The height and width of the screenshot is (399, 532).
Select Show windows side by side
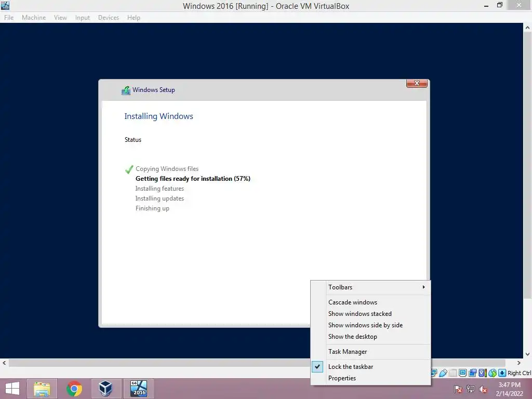coord(370,325)
